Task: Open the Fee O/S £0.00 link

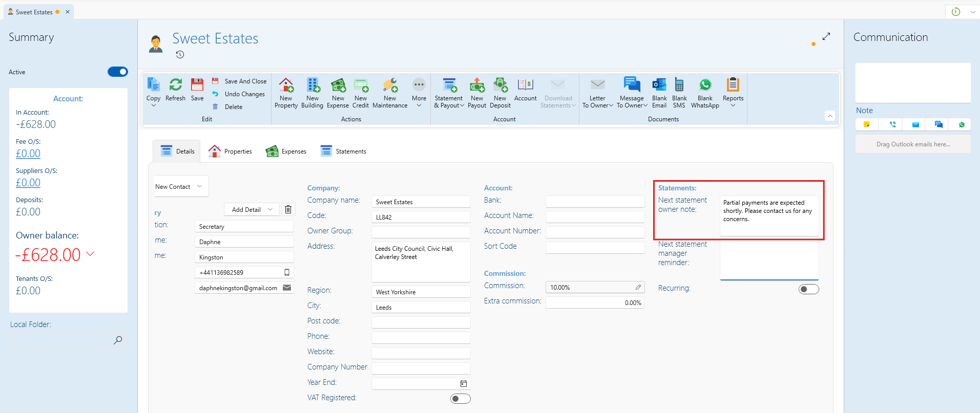Action: [28, 154]
